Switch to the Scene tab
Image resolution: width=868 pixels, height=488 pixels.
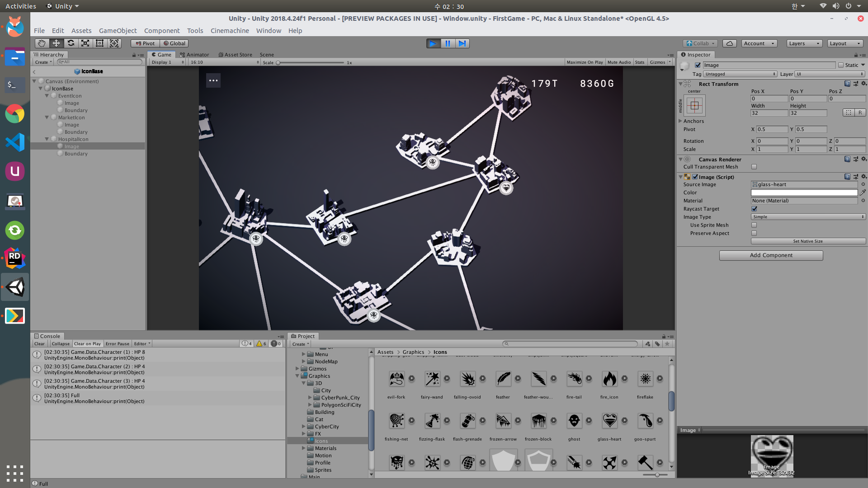266,55
